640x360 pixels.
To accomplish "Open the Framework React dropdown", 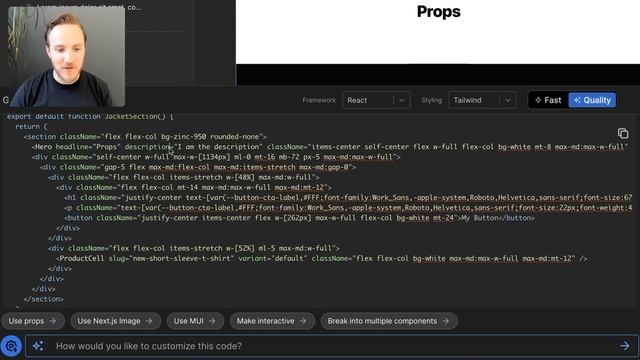I will pyautogui.click(x=376, y=100).
